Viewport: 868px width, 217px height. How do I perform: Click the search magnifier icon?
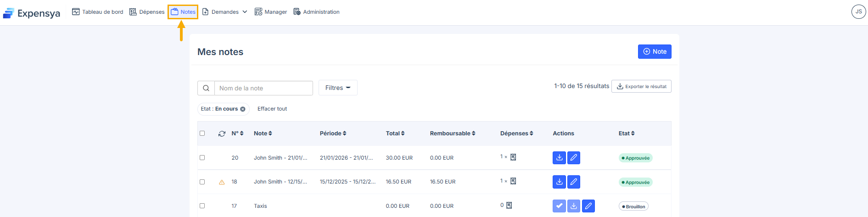(x=206, y=88)
